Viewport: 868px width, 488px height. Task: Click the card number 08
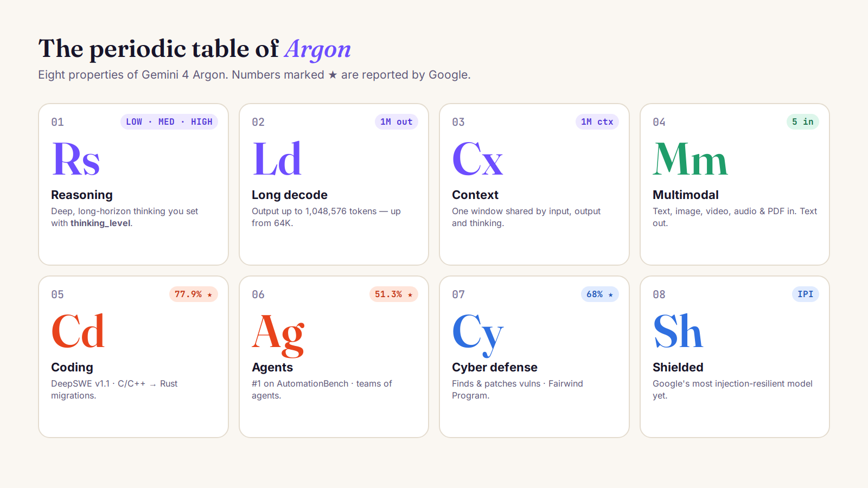(x=659, y=294)
